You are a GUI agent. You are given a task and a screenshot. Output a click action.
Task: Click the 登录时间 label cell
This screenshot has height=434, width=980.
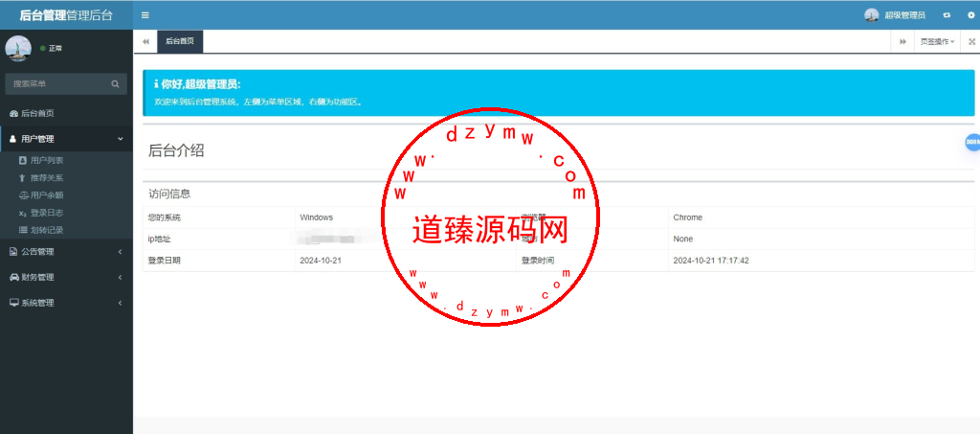592,261
